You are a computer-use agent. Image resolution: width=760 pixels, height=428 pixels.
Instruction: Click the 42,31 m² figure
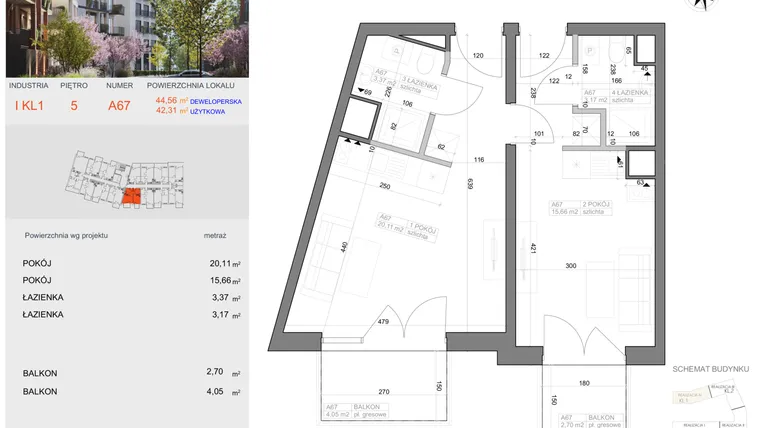[x=172, y=111]
